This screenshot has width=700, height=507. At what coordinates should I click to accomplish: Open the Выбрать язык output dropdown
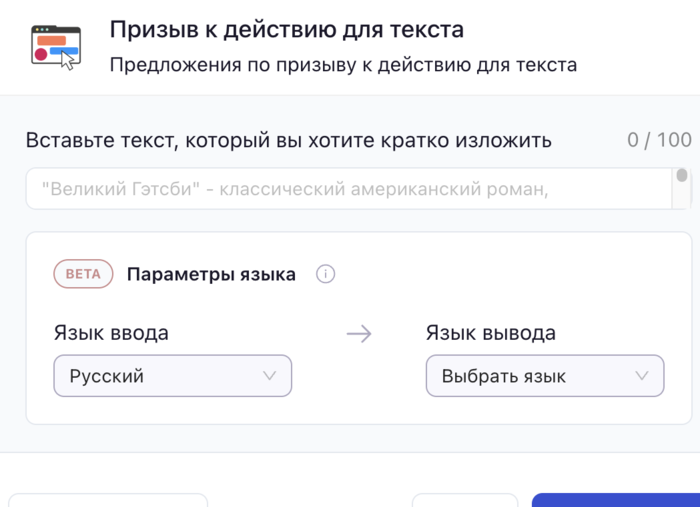click(x=544, y=376)
